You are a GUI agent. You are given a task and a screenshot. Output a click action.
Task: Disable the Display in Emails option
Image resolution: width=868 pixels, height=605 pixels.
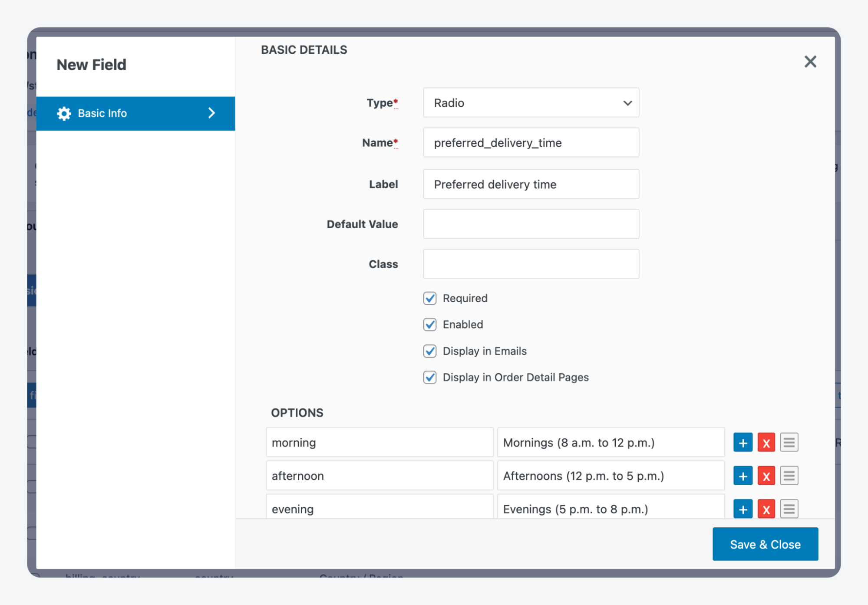click(429, 351)
